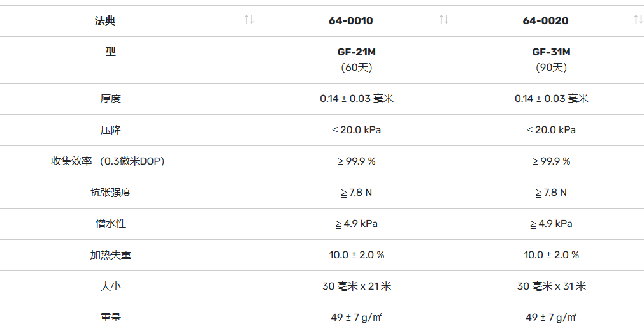
Task: Click the 30 毫米 x 31 米 cell
Action: (x=551, y=286)
